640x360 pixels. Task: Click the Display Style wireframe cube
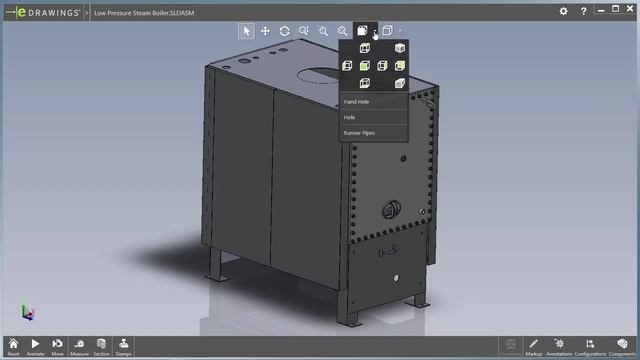(x=387, y=30)
